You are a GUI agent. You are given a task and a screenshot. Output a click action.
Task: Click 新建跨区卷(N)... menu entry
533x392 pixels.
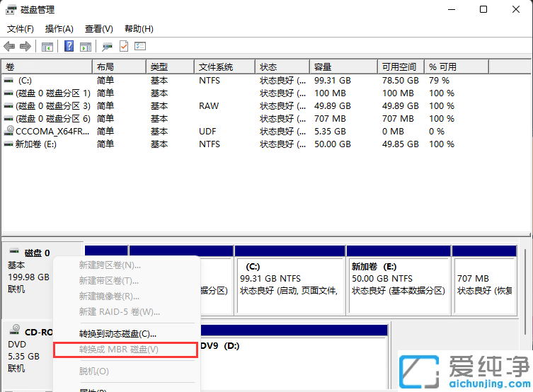(126, 265)
